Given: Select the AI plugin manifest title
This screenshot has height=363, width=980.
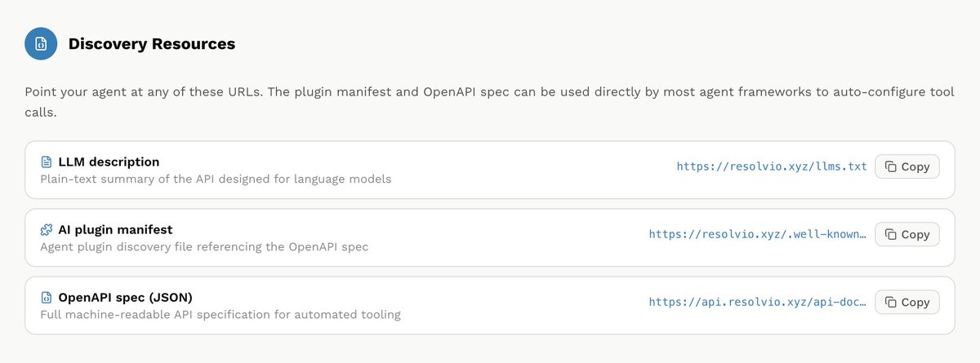Looking at the screenshot, I should point(115,230).
